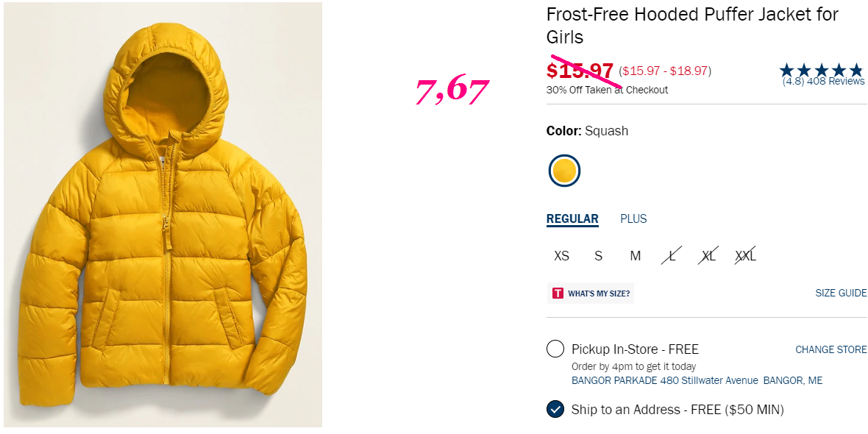Click the crossed-out XL size
Screen dimensions: 868x434
[x=708, y=256]
